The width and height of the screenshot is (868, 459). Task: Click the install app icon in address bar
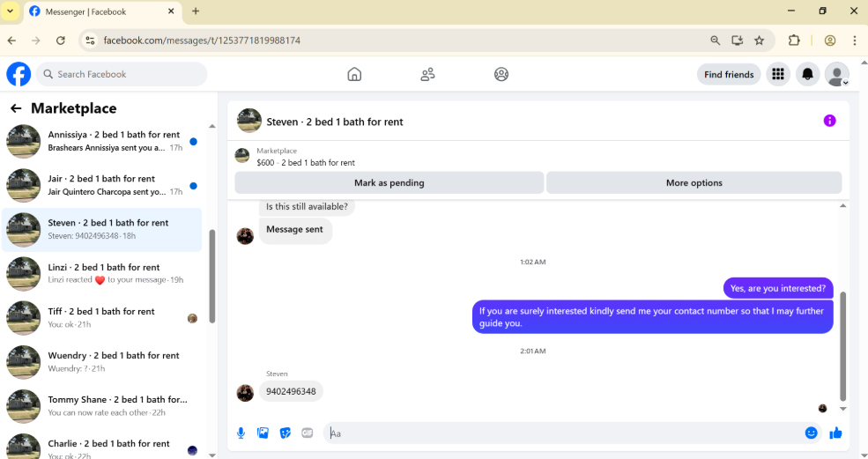[x=737, y=41]
